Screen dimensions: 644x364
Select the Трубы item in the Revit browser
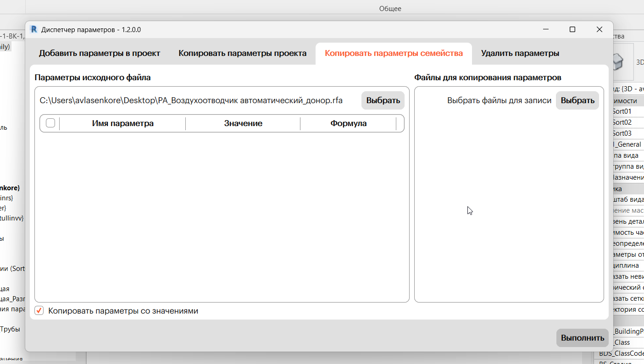click(x=10, y=329)
